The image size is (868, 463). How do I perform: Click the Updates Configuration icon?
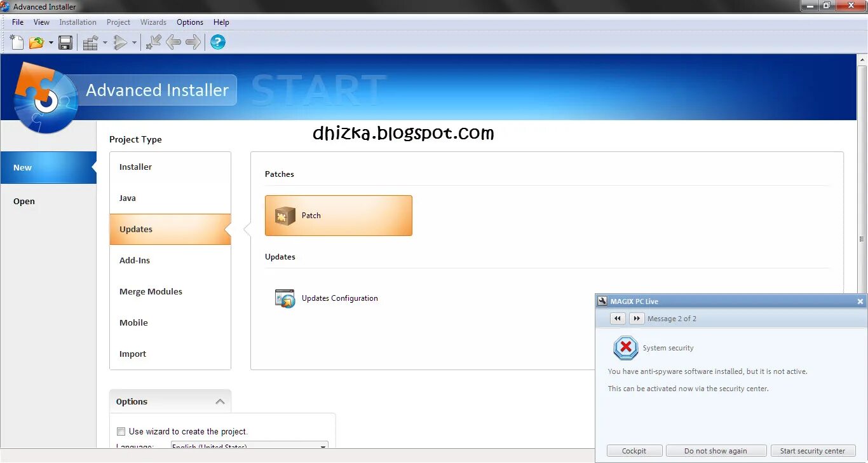coord(285,298)
